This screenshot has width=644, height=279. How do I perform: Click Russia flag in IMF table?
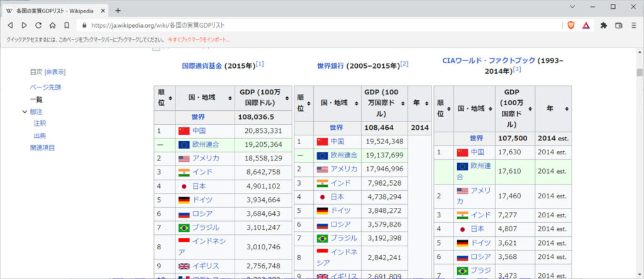(184, 214)
